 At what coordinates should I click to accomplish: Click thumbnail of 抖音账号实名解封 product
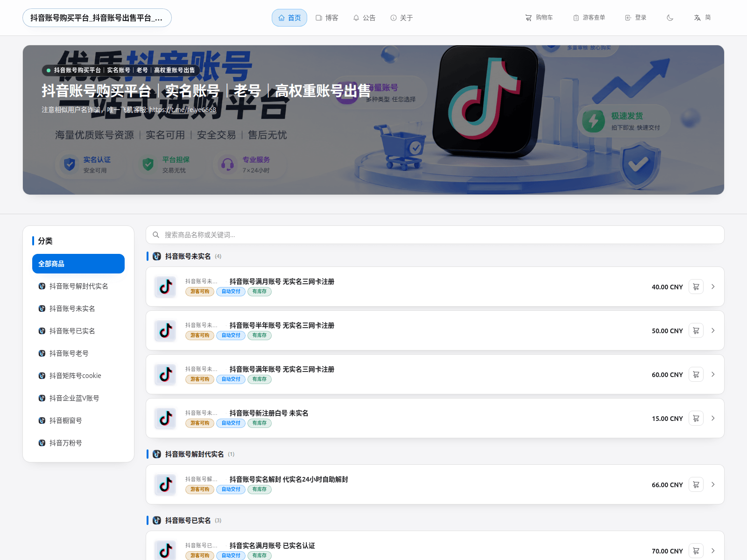pos(165,484)
